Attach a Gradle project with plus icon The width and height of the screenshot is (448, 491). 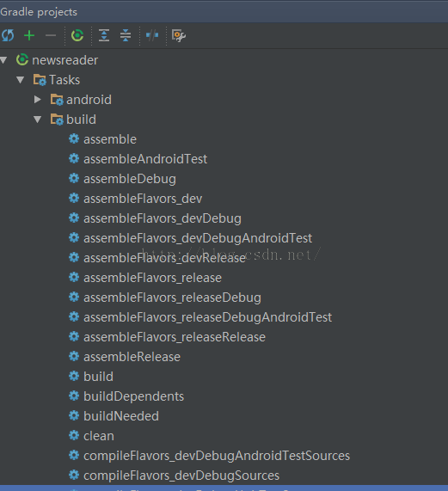coord(29,35)
